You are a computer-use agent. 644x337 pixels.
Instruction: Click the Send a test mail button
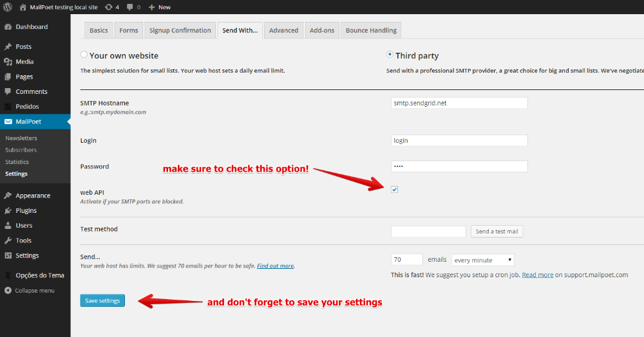497,232
